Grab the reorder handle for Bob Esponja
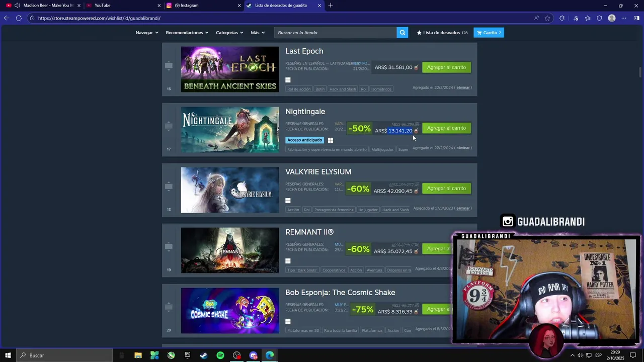 coord(169,307)
